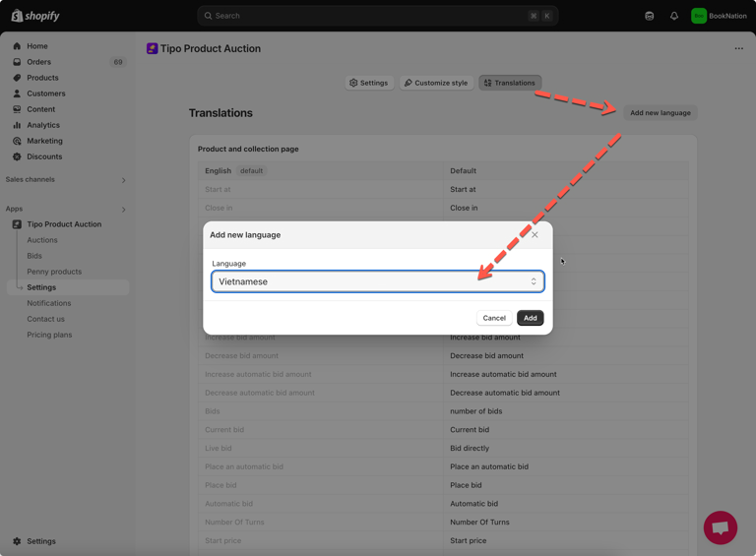Click the sidekick icon beside the bell
Screen dimensions: 756x556
(x=650, y=16)
